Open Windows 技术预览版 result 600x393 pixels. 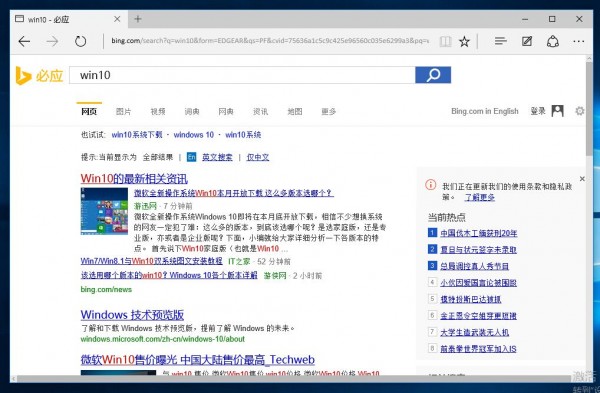(x=132, y=315)
